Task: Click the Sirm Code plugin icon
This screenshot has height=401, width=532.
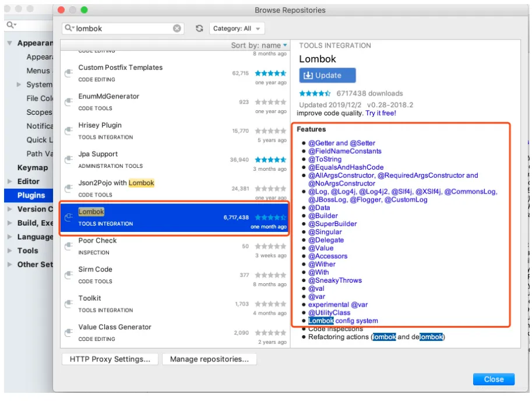Action: (x=69, y=275)
